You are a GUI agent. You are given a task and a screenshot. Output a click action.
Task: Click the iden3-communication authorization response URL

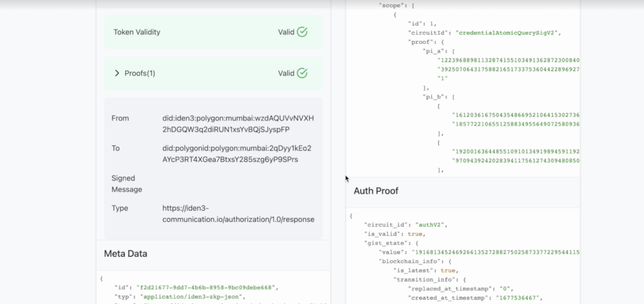238,214
